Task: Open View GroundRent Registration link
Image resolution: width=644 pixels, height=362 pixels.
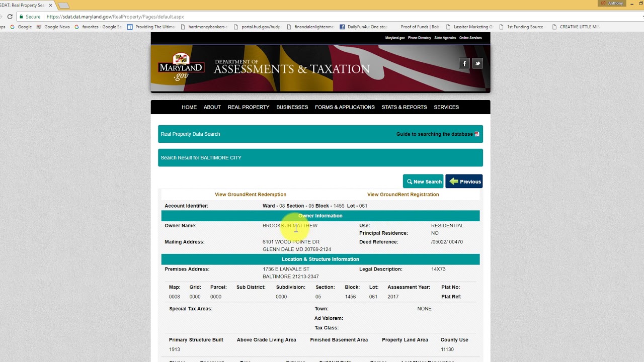Action: 403,195
